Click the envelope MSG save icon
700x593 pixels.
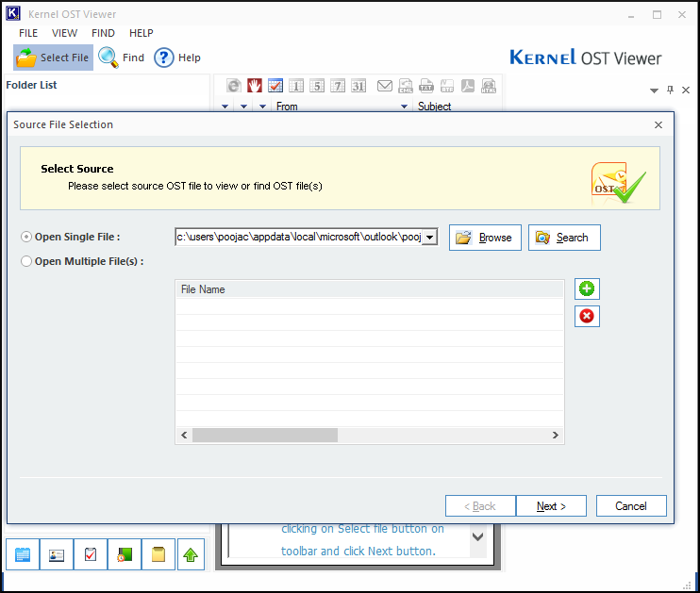[x=384, y=86]
